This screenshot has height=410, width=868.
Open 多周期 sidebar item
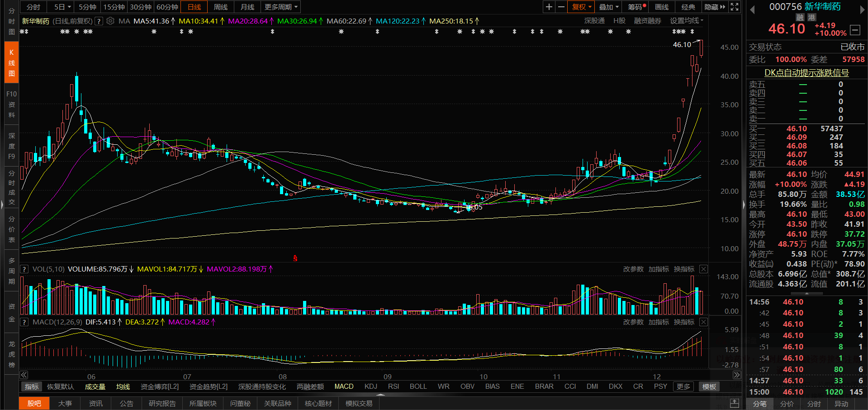[12, 271]
